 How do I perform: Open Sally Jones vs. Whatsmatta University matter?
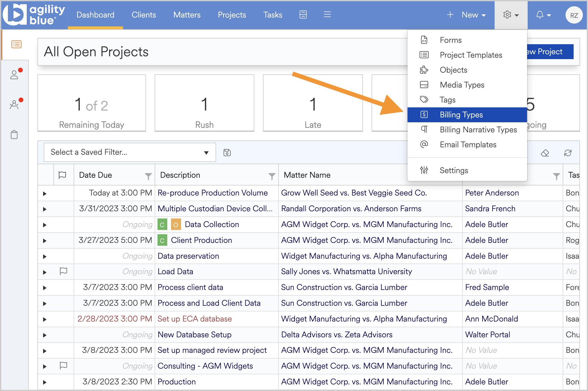click(x=347, y=272)
